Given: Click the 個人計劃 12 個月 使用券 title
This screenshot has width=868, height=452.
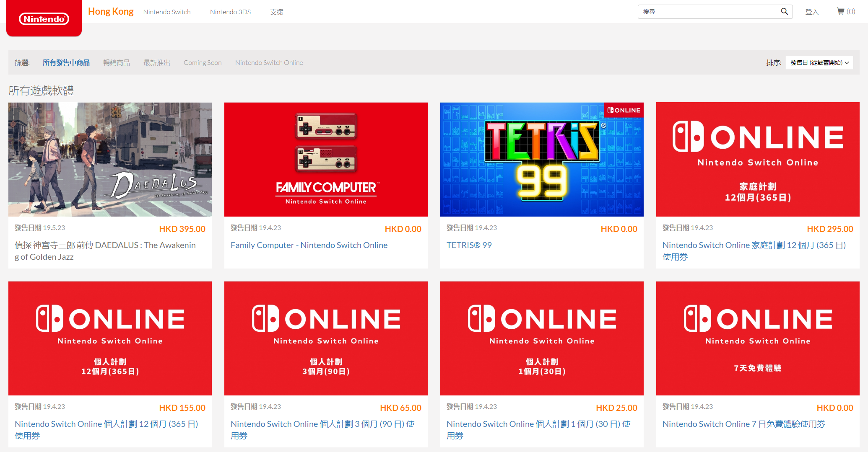Looking at the screenshot, I should click(x=107, y=430).
